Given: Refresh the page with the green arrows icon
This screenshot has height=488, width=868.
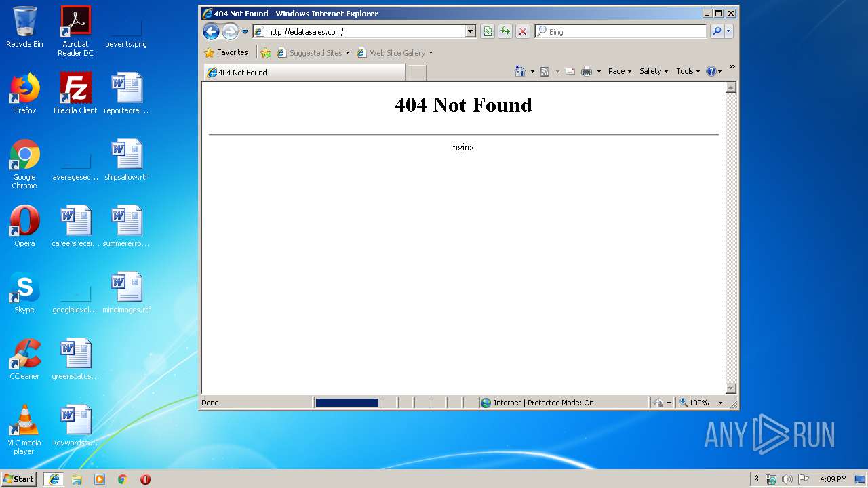Looking at the screenshot, I should [x=505, y=31].
